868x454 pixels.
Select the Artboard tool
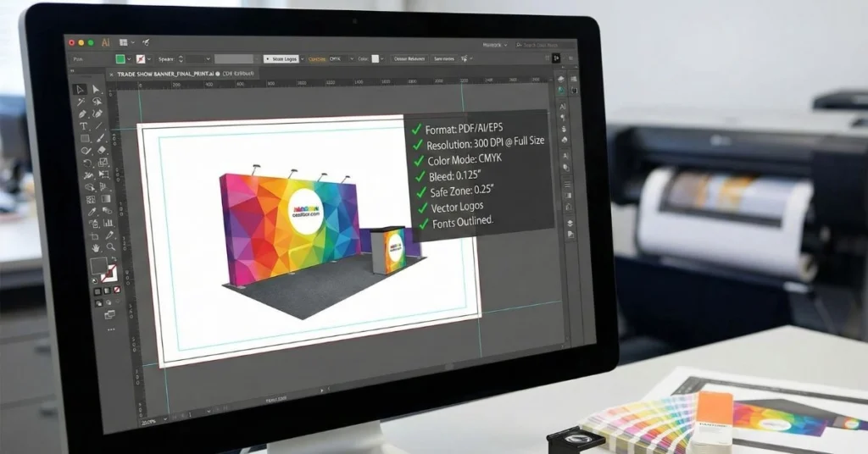[x=94, y=236]
